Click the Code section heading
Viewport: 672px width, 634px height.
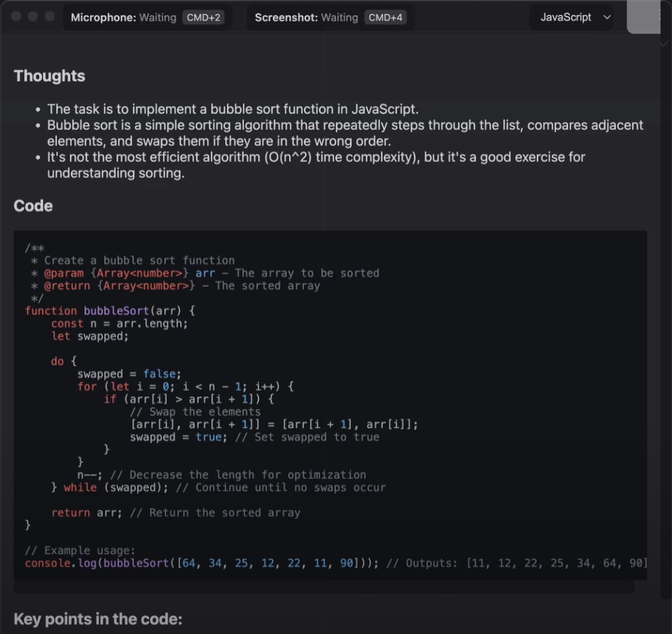click(33, 205)
